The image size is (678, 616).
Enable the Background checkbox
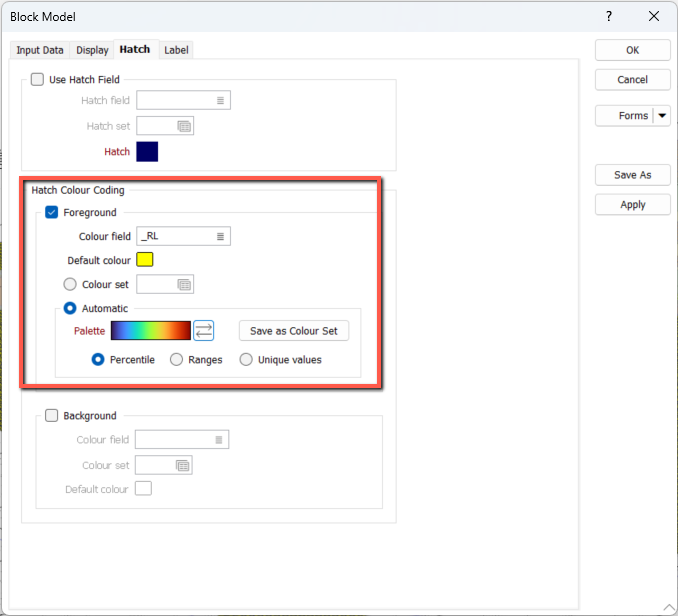pyautogui.click(x=52, y=416)
